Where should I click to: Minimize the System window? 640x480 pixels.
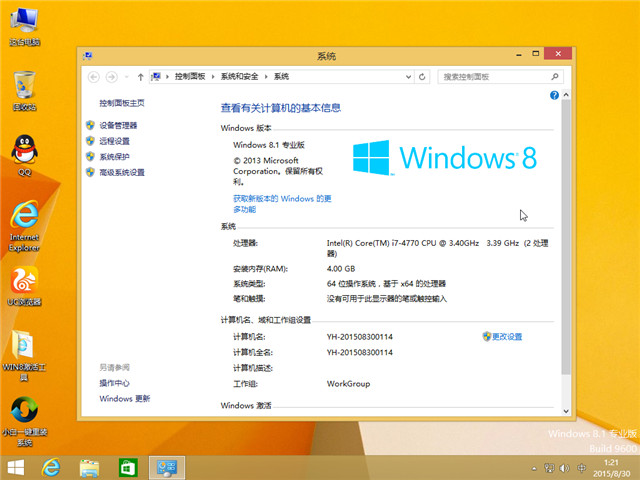tap(519, 54)
